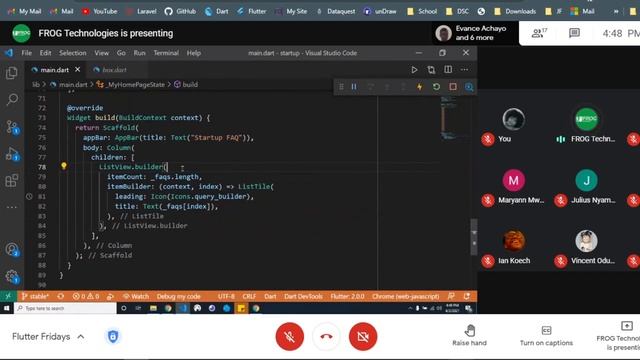The width and height of the screenshot is (640, 360).
Task: Open more editor actions ellipsis
Action: [464, 69]
